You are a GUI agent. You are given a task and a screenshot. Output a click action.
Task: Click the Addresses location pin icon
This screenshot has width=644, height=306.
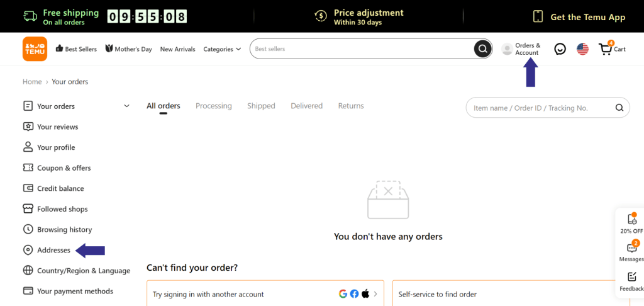pyautogui.click(x=28, y=250)
